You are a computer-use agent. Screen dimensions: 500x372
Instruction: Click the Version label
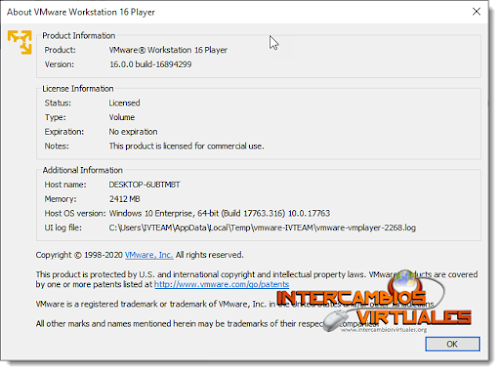pos(59,64)
